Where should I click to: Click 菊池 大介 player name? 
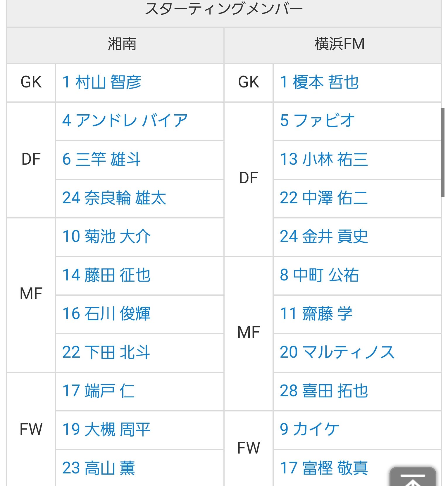(x=106, y=237)
